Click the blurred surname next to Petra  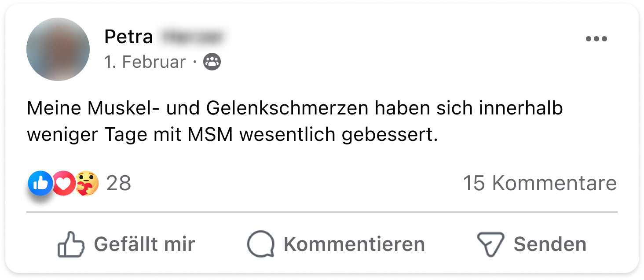(192, 37)
